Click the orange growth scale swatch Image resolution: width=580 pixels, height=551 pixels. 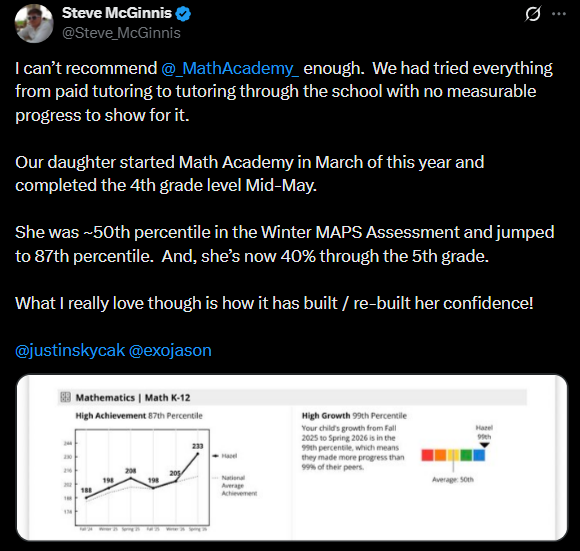[440, 455]
